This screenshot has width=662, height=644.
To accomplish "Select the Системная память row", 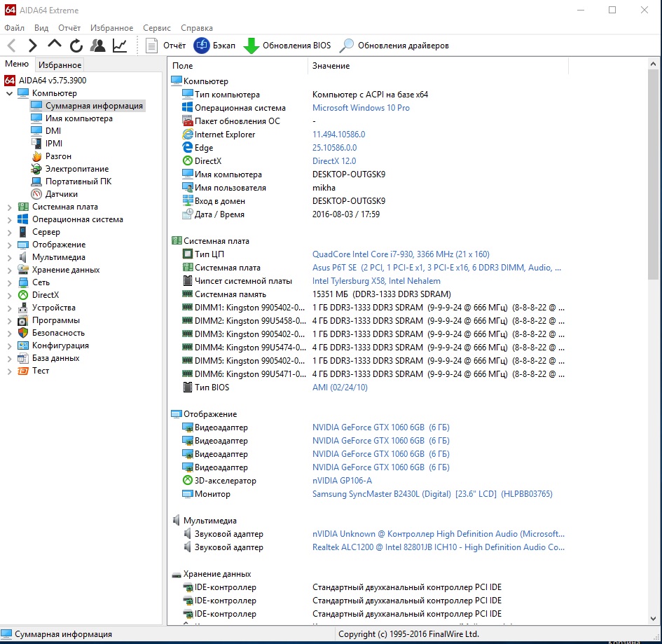I will (x=316, y=294).
